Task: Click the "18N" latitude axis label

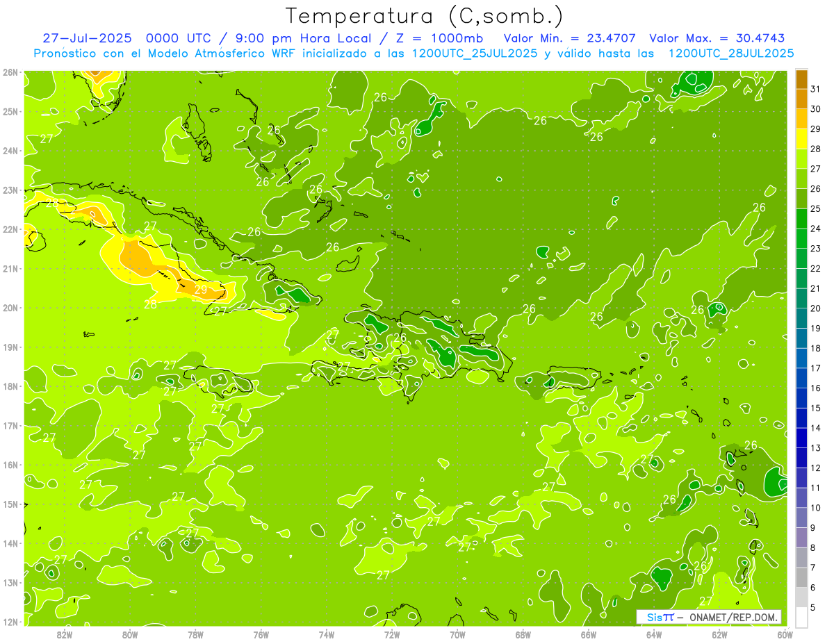Action: coord(10,386)
